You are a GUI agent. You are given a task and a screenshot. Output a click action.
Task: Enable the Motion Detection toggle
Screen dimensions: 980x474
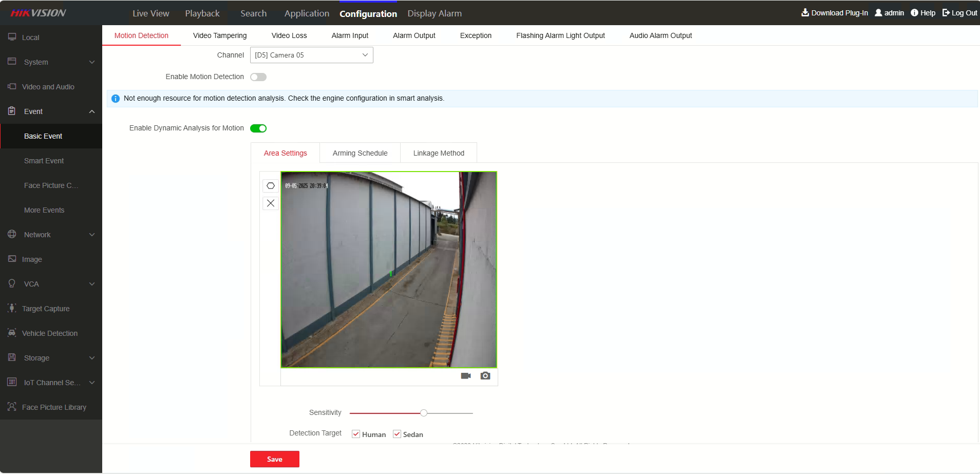pos(258,77)
